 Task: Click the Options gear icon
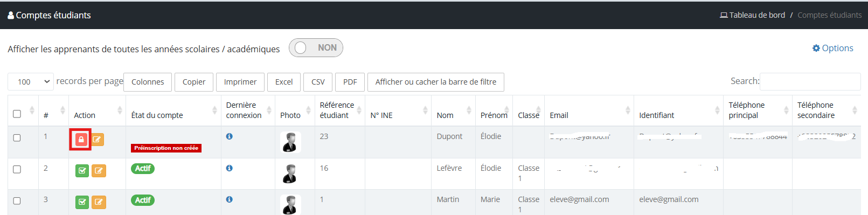816,48
